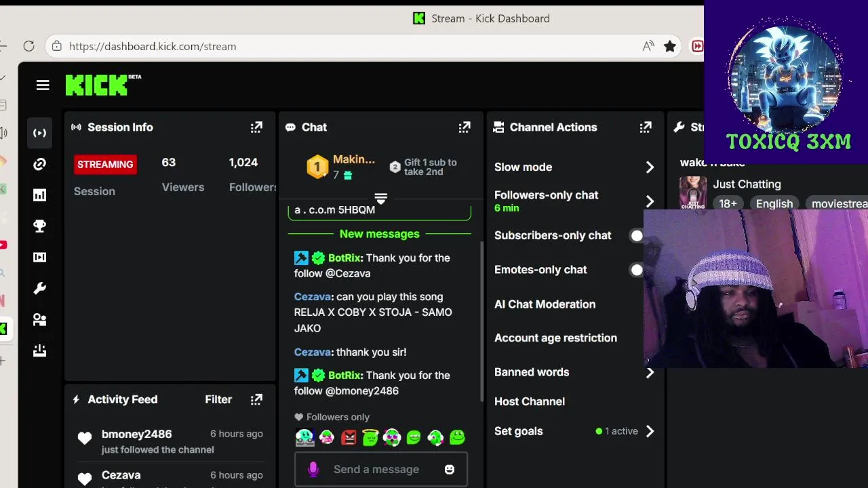The width and height of the screenshot is (868, 488).
Task: Pop out the Channel Actions panel
Action: [x=646, y=127]
